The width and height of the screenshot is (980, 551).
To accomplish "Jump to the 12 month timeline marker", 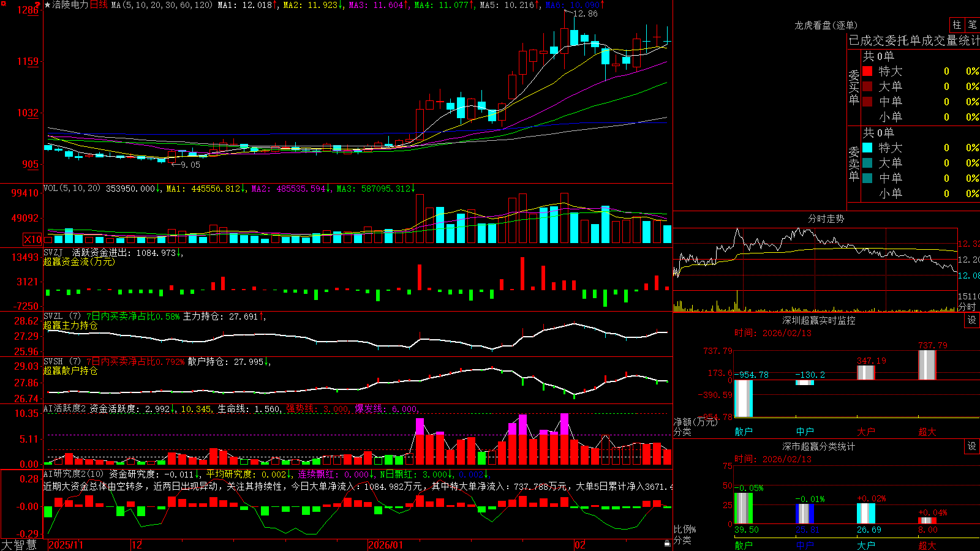I will click(137, 545).
